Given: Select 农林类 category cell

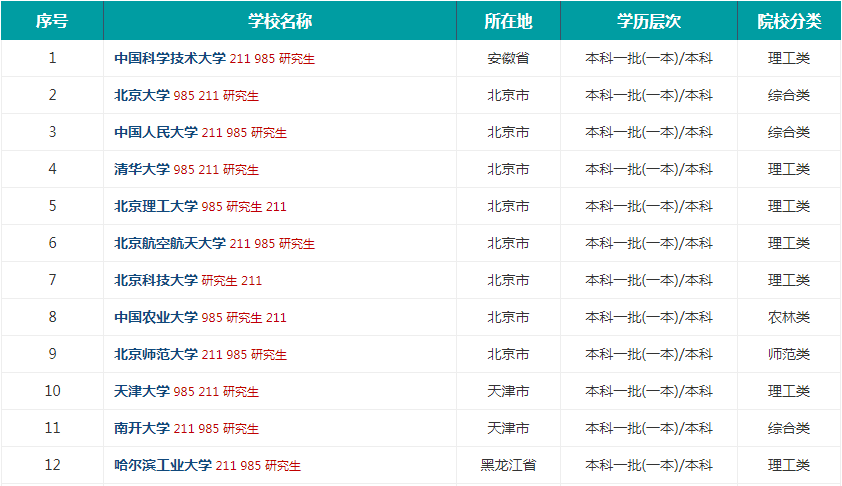Looking at the screenshot, I should point(789,317).
